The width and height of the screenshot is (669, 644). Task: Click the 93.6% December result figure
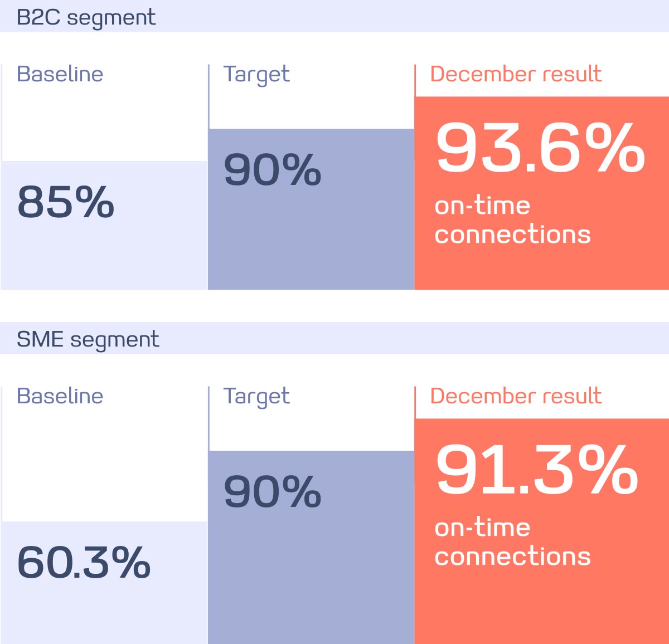[x=540, y=149]
